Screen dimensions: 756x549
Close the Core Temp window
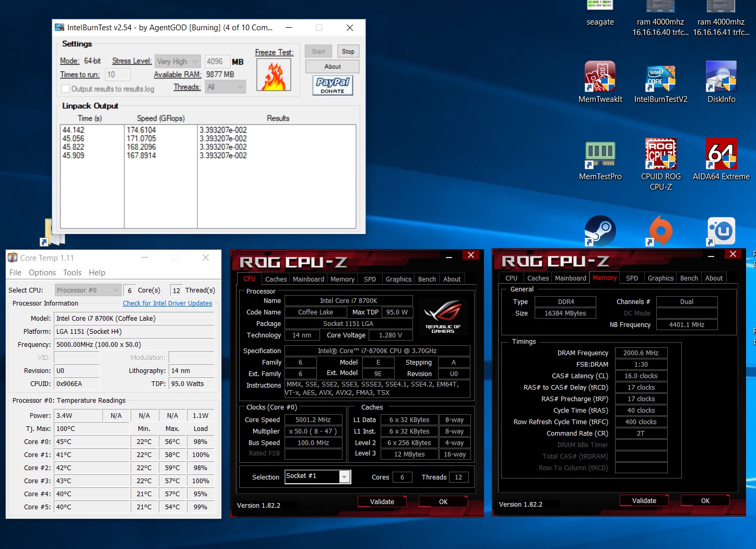pyautogui.click(x=206, y=258)
